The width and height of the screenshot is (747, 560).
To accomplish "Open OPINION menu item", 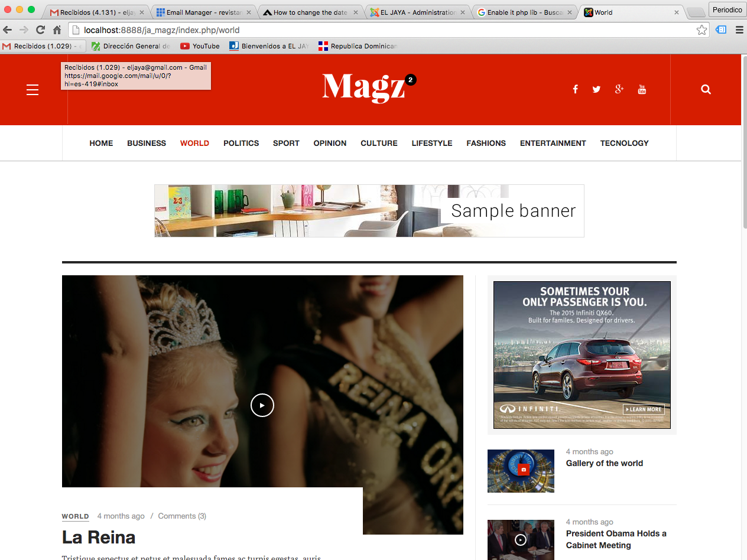I will [x=330, y=143].
